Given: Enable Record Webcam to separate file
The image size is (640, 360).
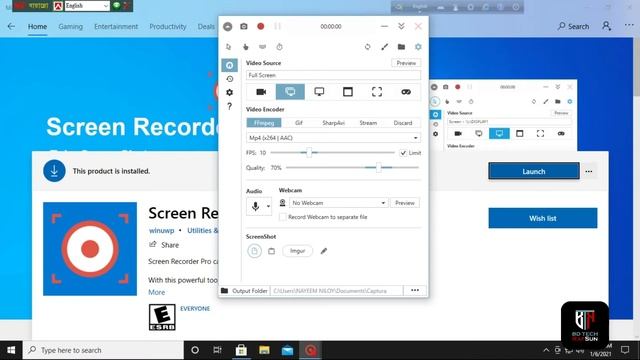Looking at the screenshot, I should tap(282, 217).
